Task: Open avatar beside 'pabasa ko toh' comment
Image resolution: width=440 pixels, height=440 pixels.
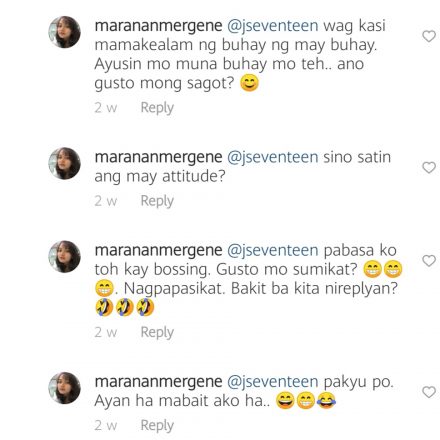Action: coord(65,257)
